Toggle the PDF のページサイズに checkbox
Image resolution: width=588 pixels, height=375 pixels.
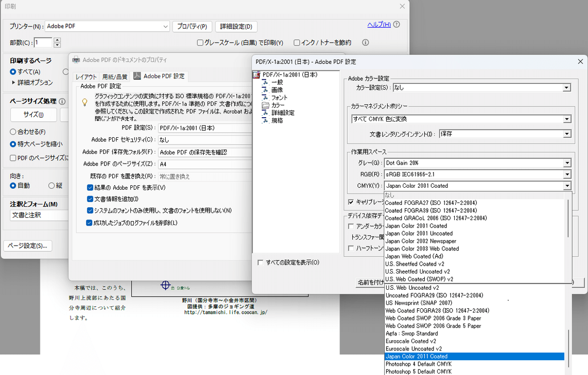[13, 158]
